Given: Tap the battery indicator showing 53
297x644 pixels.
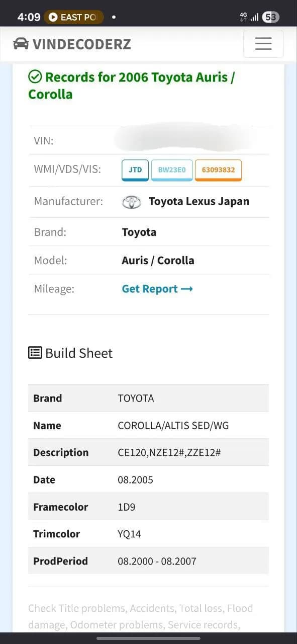Looking at the screenshot, I should coord(270,17).
